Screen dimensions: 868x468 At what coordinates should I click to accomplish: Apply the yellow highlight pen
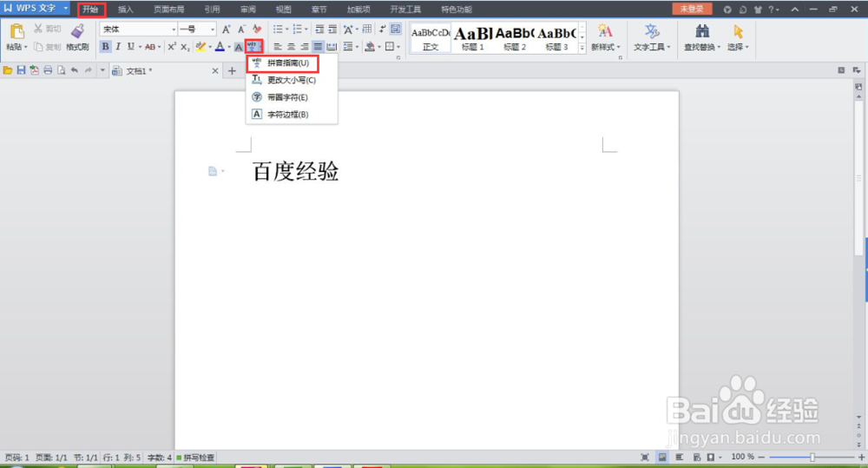coord(201,47)
